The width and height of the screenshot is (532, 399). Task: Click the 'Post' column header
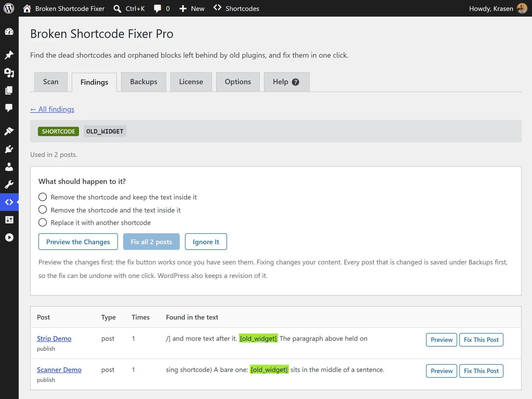[43, 317]
